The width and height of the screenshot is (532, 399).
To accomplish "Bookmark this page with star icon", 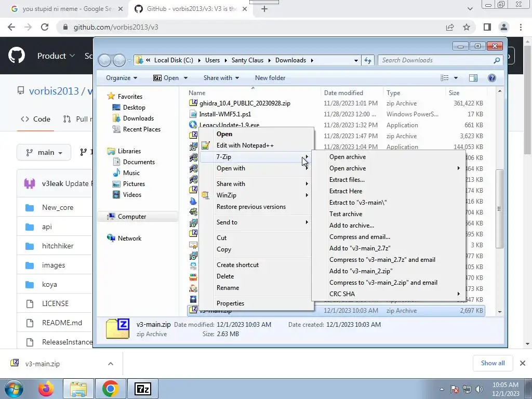I will (467, 27).
